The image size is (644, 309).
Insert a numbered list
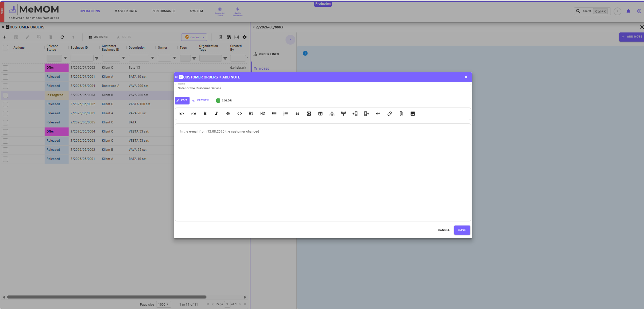286,114
